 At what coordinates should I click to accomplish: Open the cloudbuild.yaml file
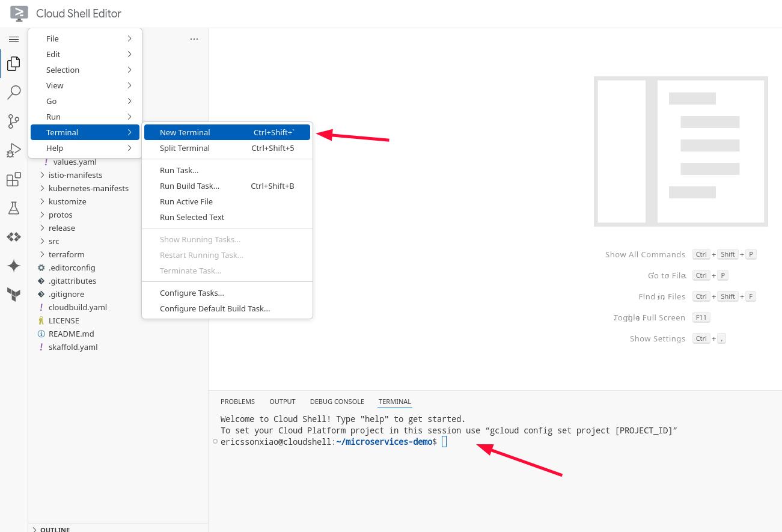78,307
